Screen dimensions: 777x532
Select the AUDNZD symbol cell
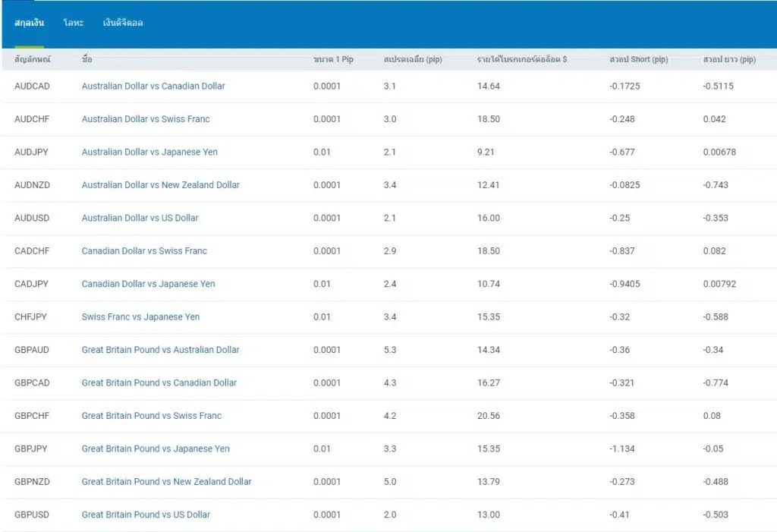(32, 185)
